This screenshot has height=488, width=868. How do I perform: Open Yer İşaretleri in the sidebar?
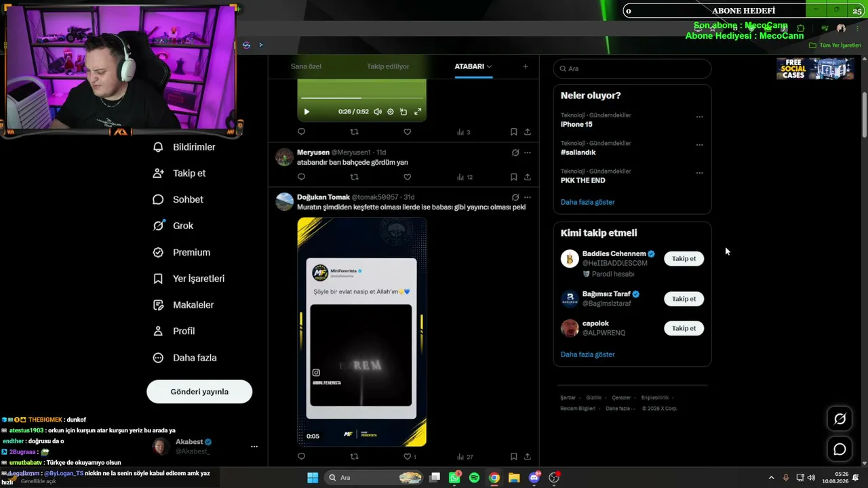tap(189, 279)
